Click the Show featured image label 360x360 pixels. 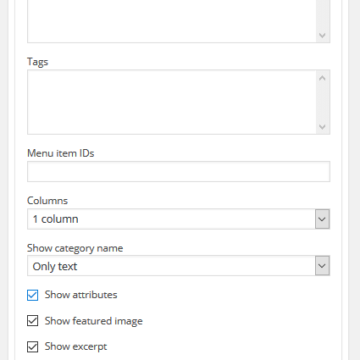click(94, 321)
